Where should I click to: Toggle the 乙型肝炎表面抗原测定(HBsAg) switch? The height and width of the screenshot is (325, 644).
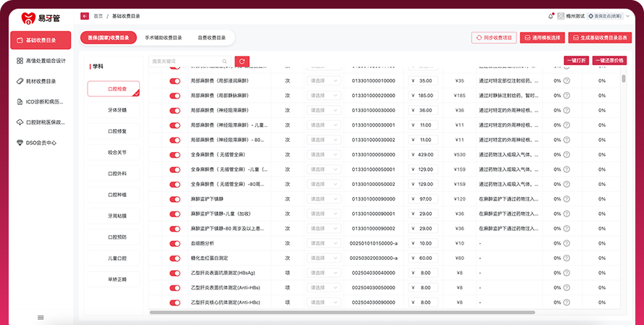(175, 274)
